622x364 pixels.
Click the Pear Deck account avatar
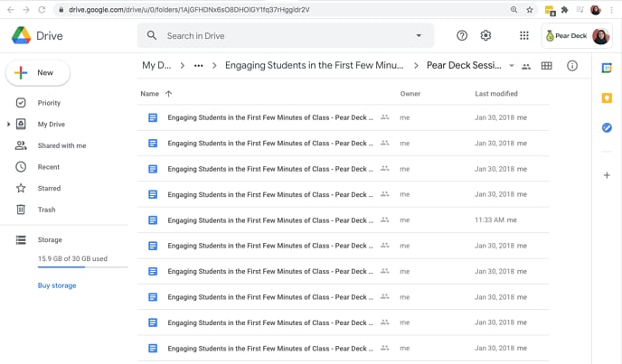(x=600, y=36)
